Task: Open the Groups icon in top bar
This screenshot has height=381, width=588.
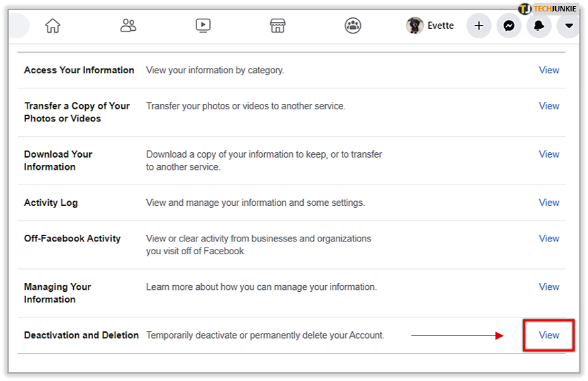Action: pos(353,26)
